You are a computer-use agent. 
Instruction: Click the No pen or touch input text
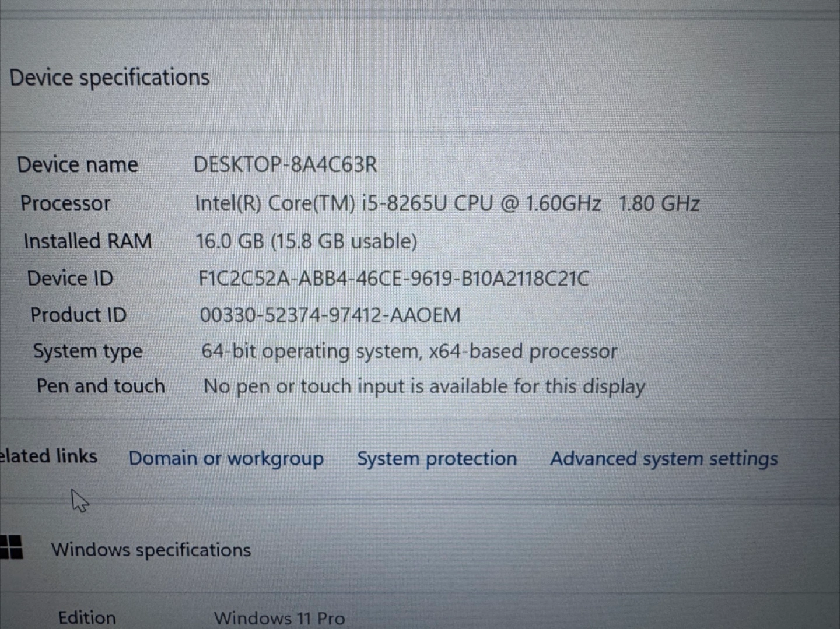[424, 386]
